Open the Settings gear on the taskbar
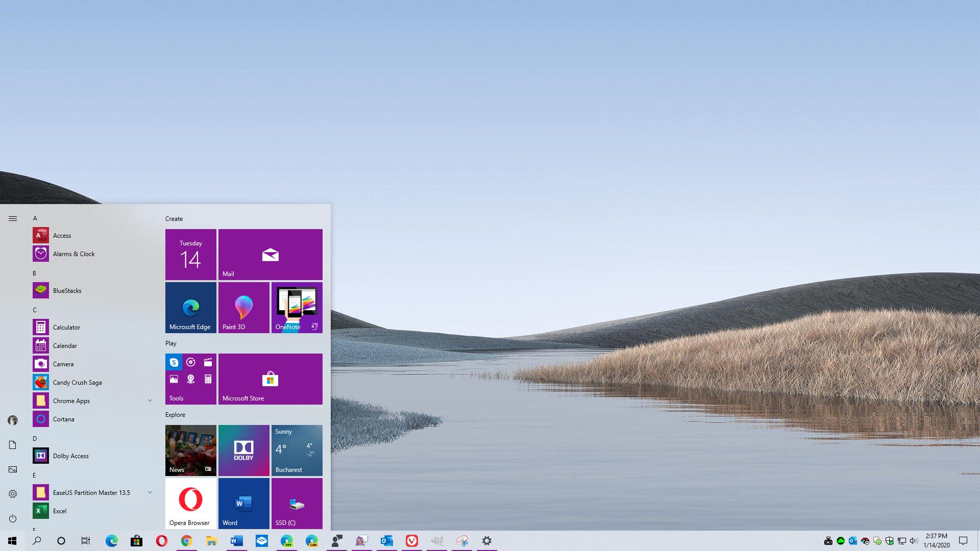Viewport: 980px width, 551px height. click(486, 541)
